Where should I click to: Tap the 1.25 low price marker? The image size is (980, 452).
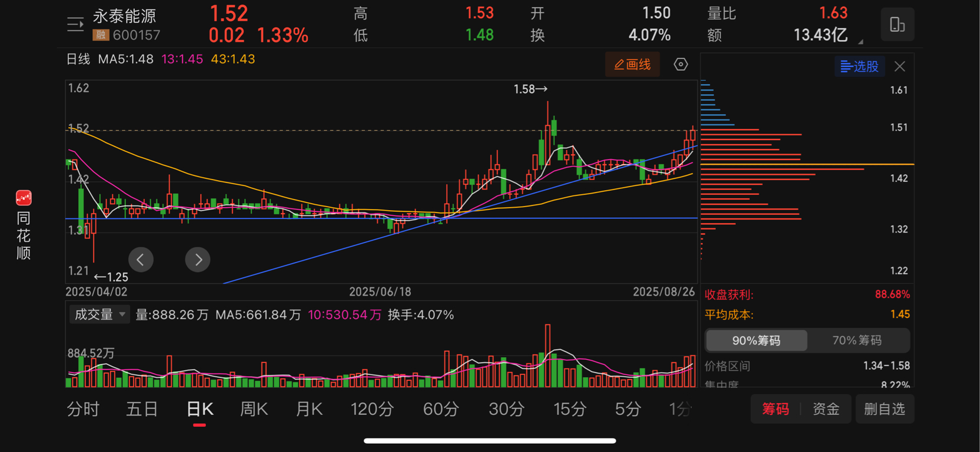tap(111, 277)
